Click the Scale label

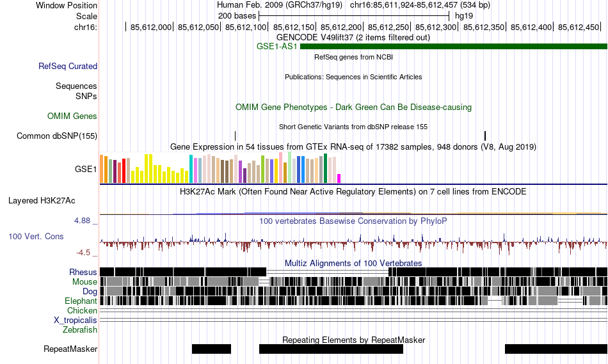pyautogui.click(x=87, y=16)
